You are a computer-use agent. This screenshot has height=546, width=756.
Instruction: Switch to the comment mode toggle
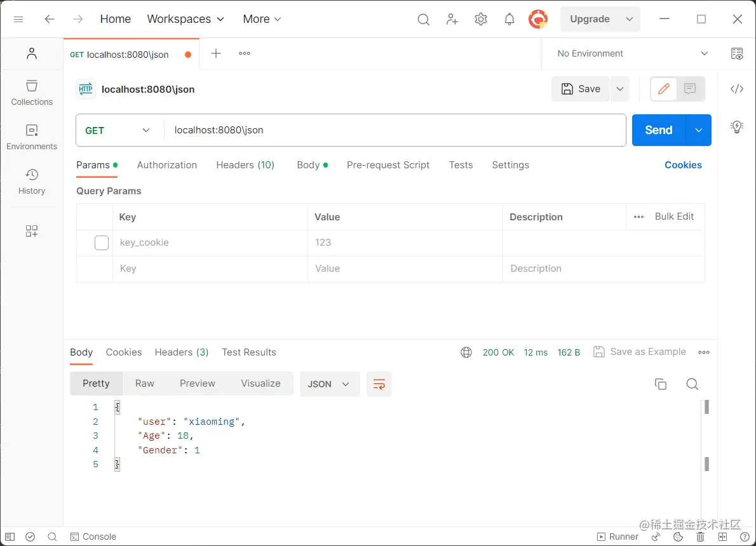pos(690,89)
